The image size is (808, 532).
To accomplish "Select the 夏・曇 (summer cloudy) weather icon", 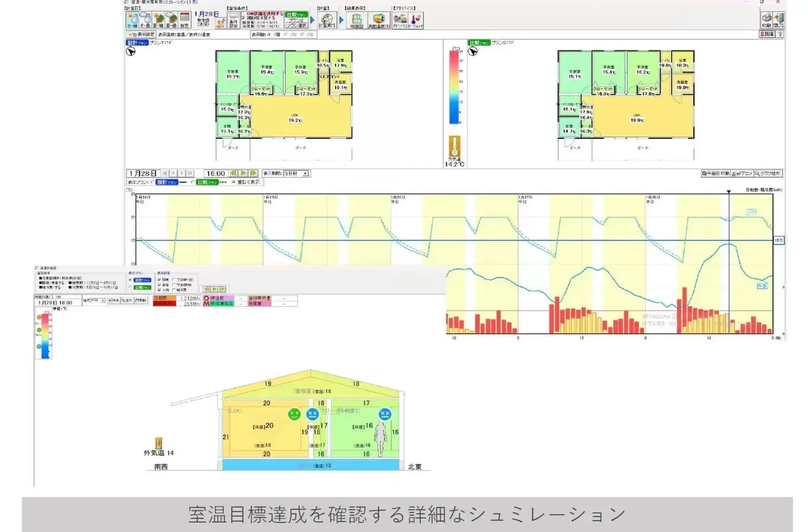I will pyautogui.click(x=171, y=19).
